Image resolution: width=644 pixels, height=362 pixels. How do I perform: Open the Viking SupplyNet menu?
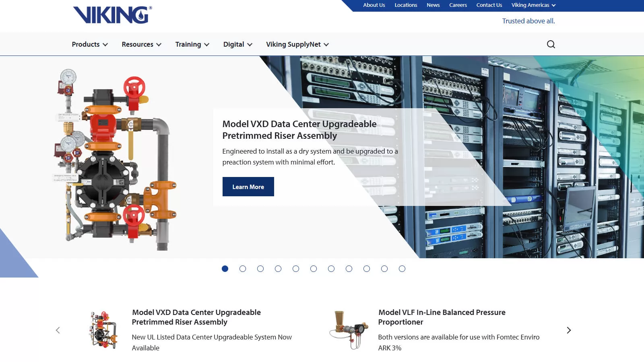(x=297, y=44)
